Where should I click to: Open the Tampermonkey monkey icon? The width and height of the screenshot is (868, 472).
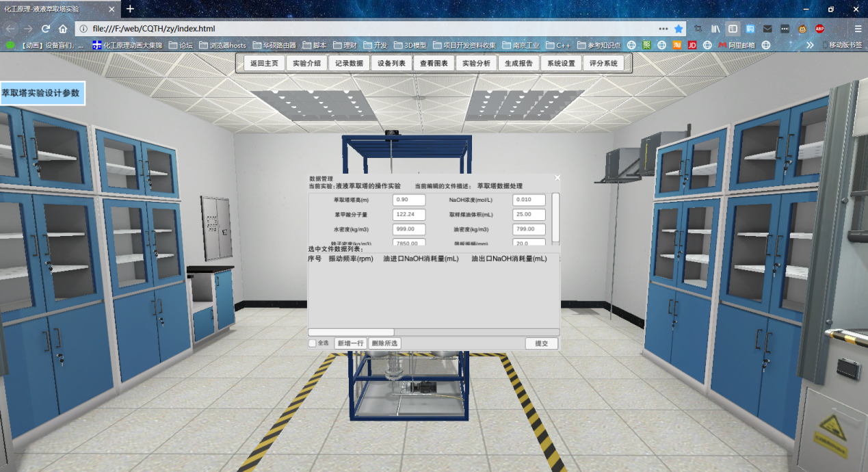click(802, 29)
